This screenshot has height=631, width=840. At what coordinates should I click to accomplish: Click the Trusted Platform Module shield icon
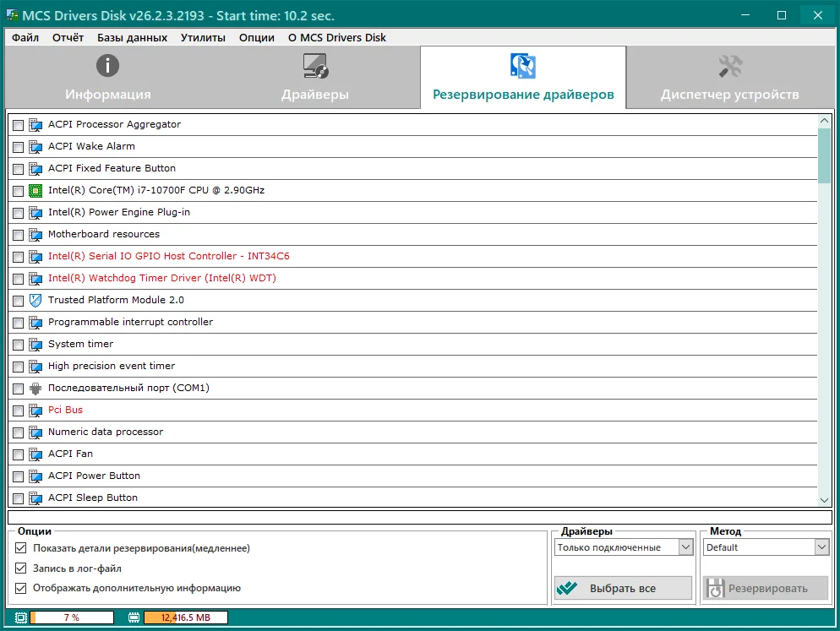35,300
